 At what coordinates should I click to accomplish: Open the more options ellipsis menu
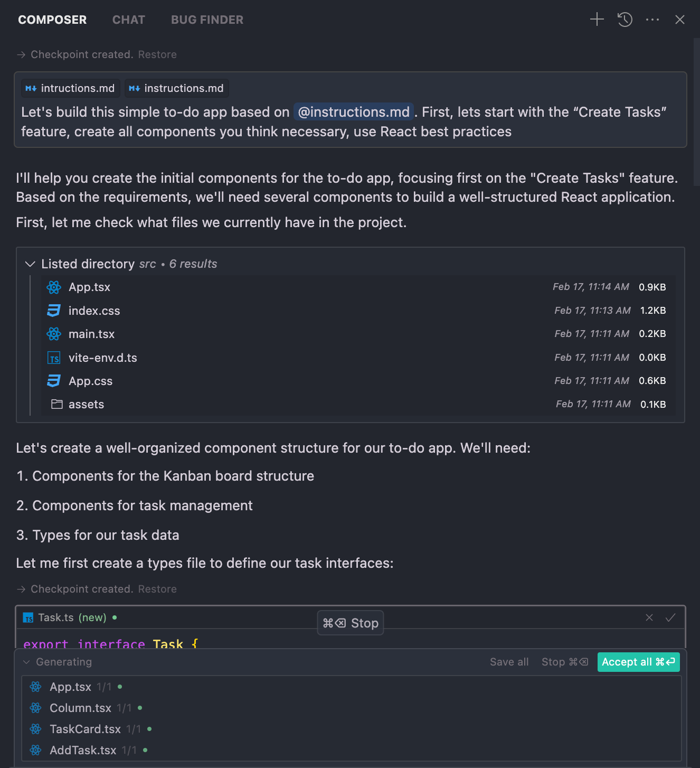tap(652, 19)
